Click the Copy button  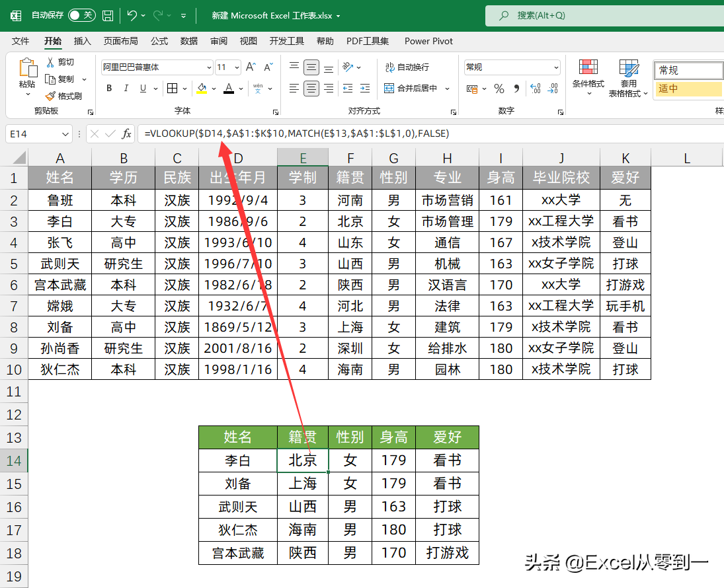pos(60,79)
